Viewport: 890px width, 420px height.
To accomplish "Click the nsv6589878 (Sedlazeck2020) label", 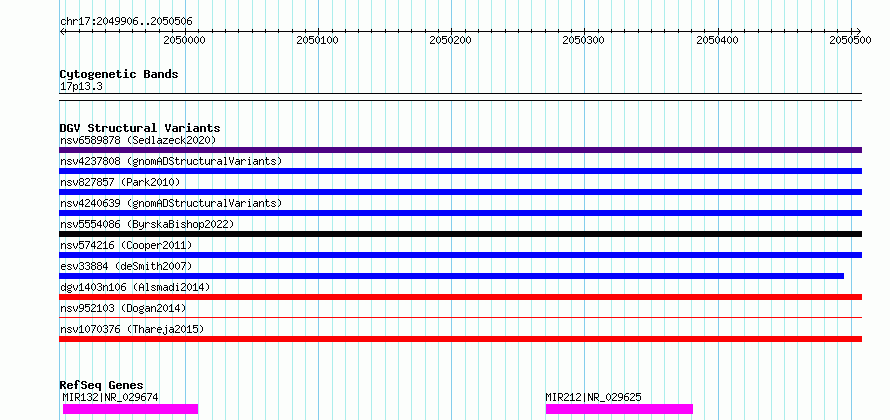I will (x=138, y=140).
